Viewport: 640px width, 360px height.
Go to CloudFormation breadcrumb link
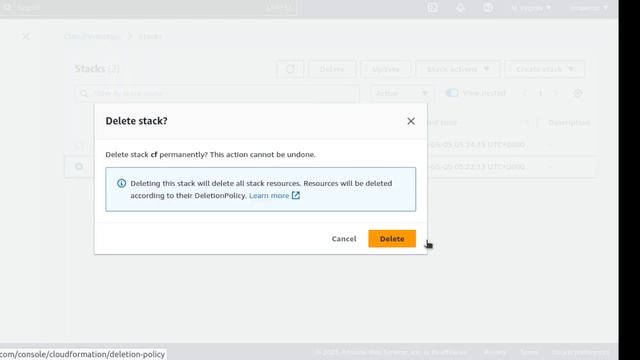(x=92, y=36)
